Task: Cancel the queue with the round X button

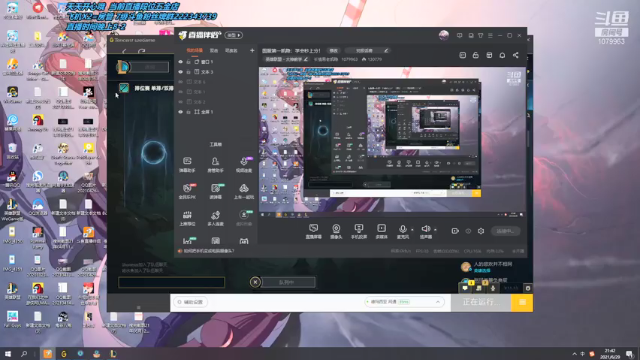Action: click(x=255, y=282)
